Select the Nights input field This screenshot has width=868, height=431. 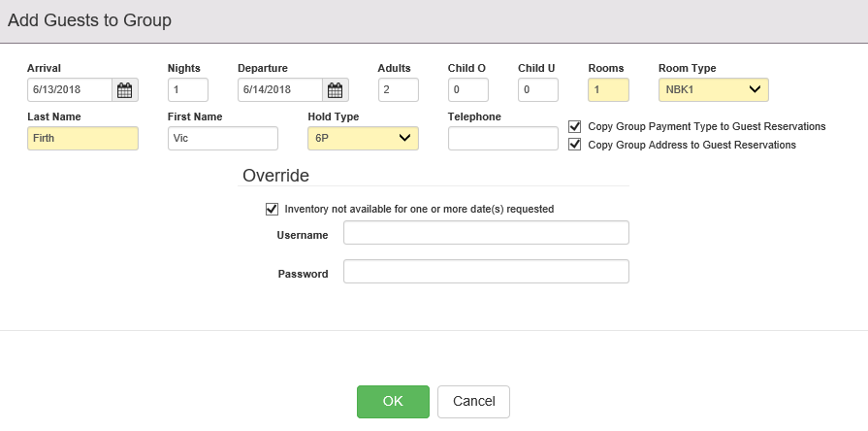click(x=187, y=90)
